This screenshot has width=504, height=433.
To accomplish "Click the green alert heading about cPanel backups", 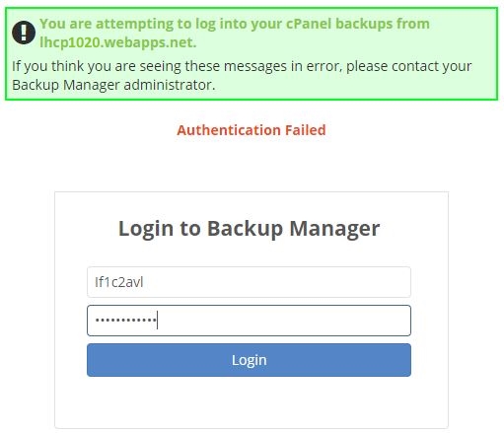I will click(235, 33).
